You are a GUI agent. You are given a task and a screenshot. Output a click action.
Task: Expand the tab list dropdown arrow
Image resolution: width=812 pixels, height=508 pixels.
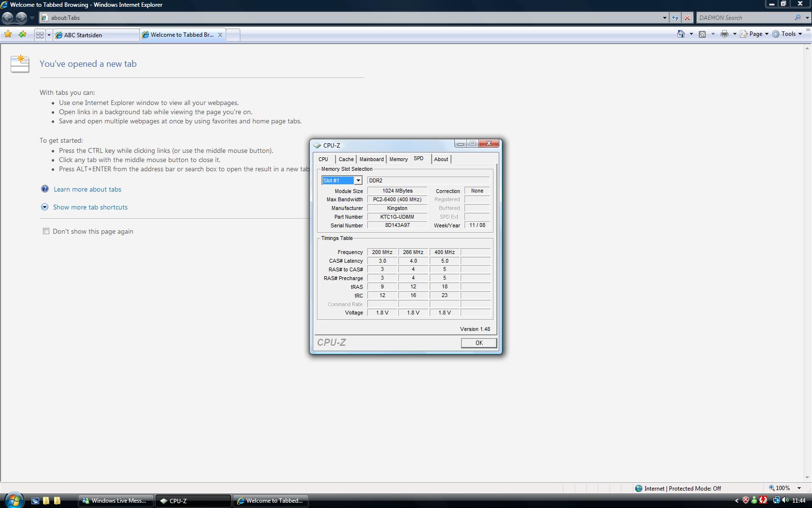(x=49, y=35)
